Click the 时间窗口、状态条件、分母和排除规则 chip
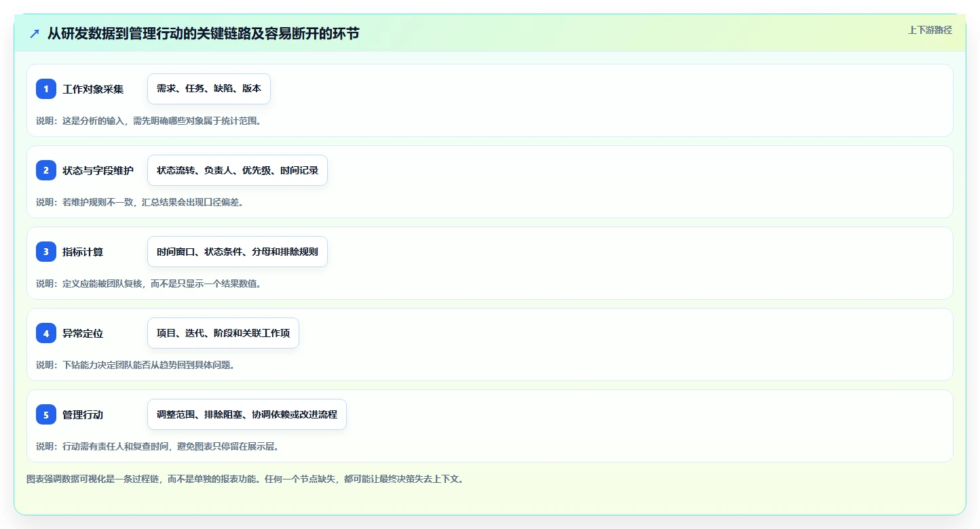Image resolution: width=980 pixels, height=529 pixels. coord(238,252)
